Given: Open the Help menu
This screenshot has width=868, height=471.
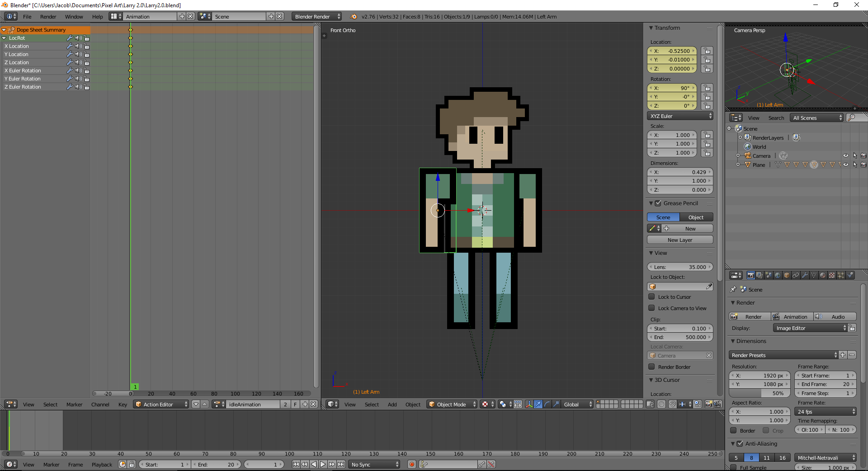Looking at the screenshot, I should 97,16.
